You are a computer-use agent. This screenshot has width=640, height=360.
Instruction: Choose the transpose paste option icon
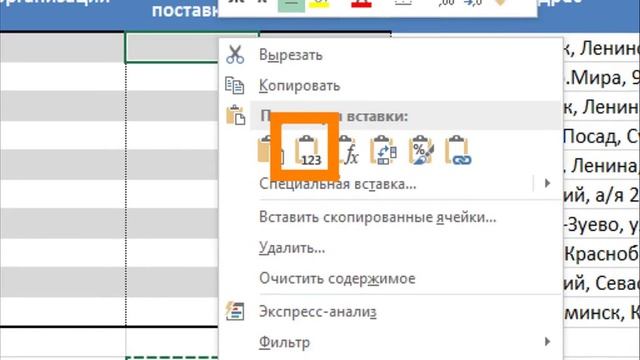[x=383, y=151]
